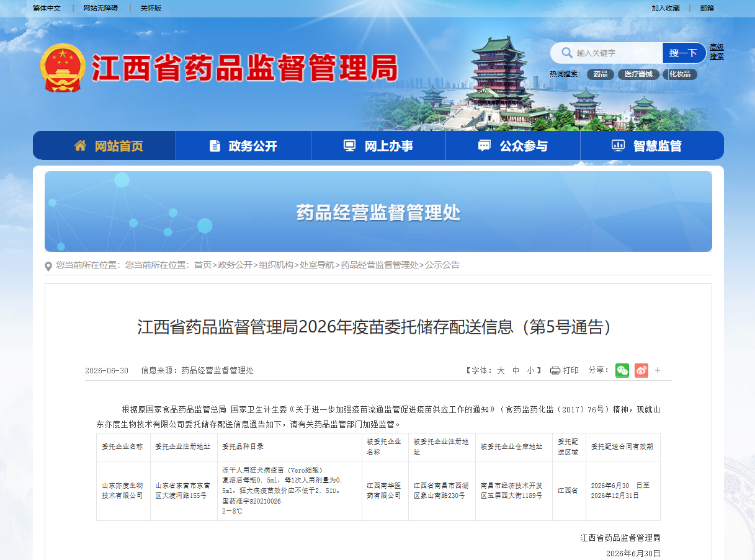Open the 网站首页 navigation tab
This screenshot has width=755, height=560.
104,146
